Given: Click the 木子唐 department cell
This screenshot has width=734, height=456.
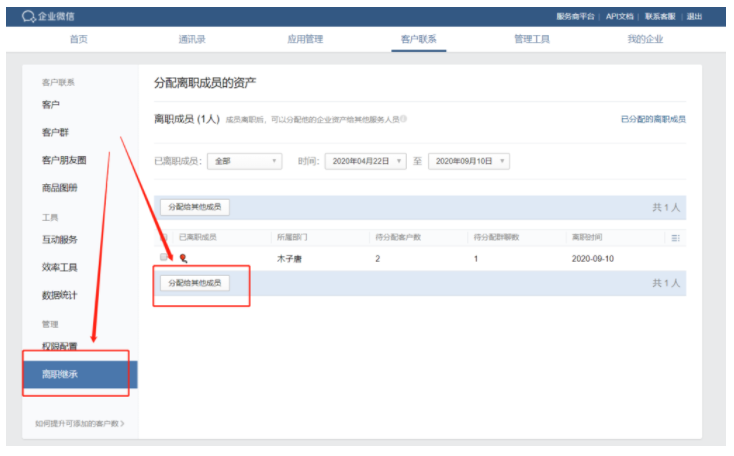Looking at the screenshot, I should [289, 258].
